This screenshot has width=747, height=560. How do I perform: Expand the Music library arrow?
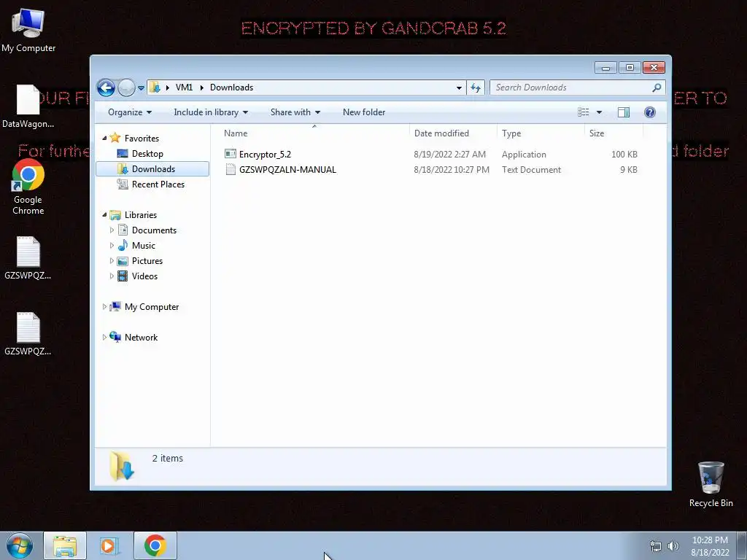[x=112, y=246]
